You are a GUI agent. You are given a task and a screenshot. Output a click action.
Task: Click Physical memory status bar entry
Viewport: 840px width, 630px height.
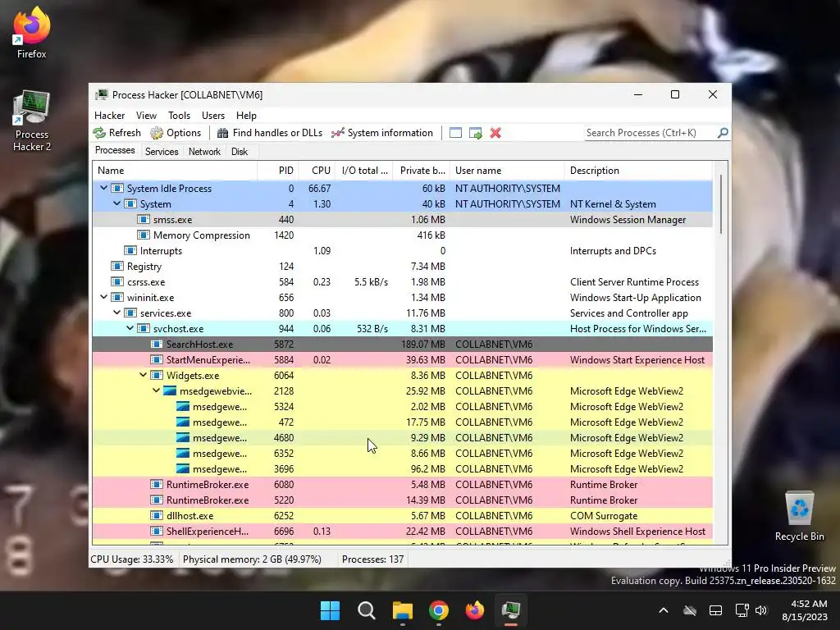[x=253, y=559]
